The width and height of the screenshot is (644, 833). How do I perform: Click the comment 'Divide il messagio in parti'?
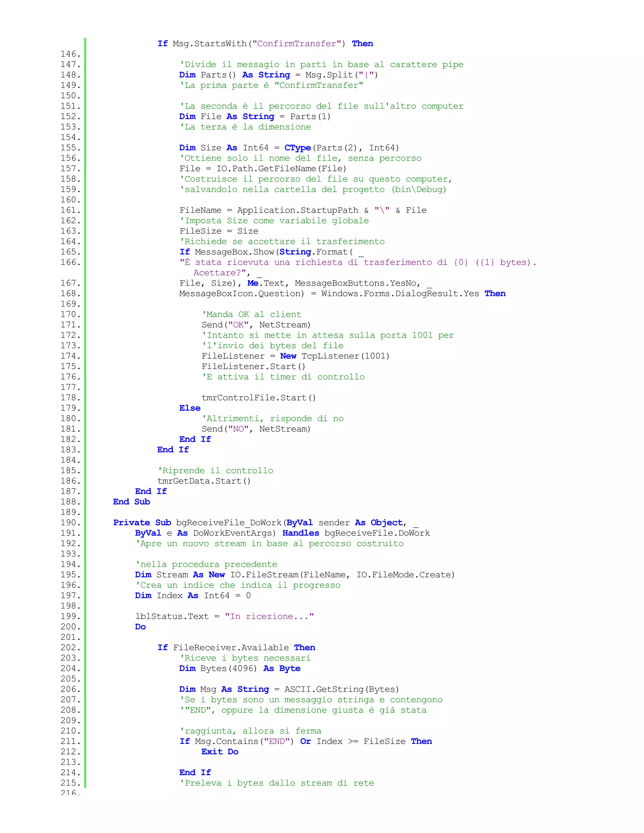pos(254,65)
